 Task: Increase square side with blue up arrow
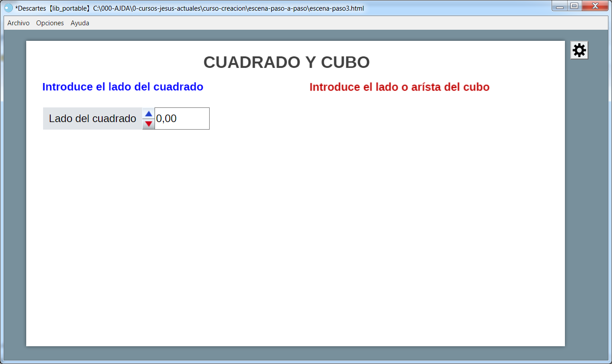click(x=148, y=114)
